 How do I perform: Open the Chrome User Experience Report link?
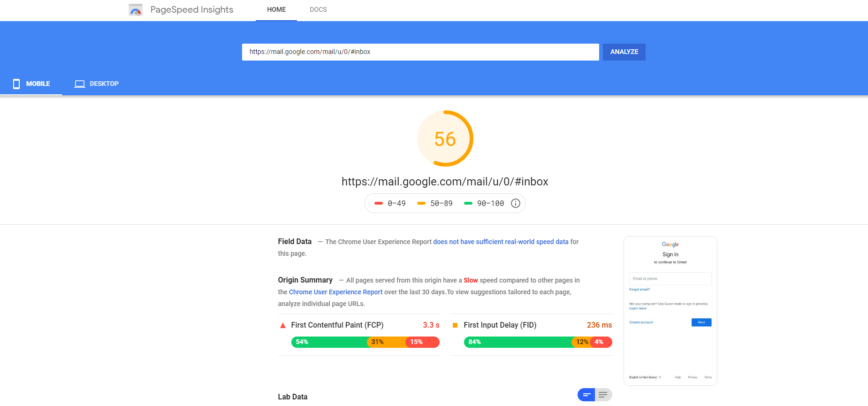pos(335,292)
